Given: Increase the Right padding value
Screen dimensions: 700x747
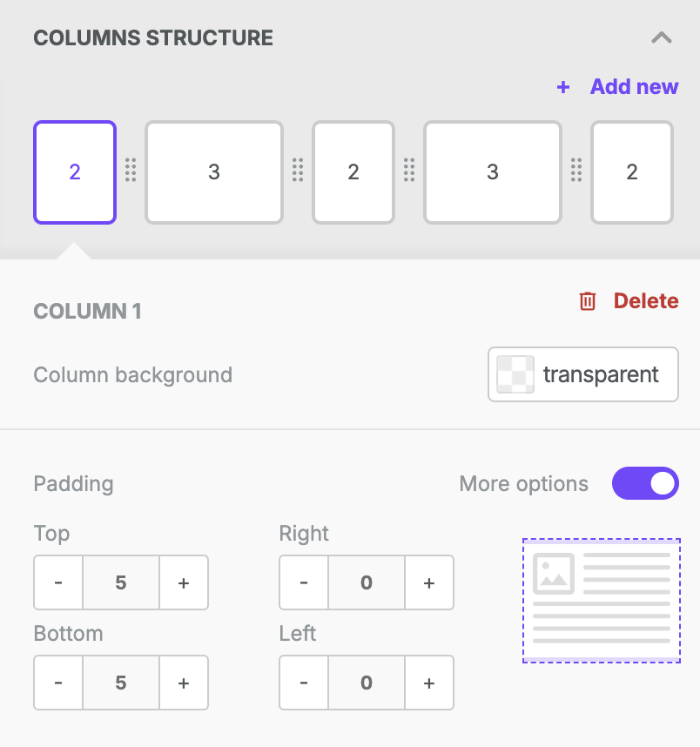Looking at the screenshot, I should point(429,582).
